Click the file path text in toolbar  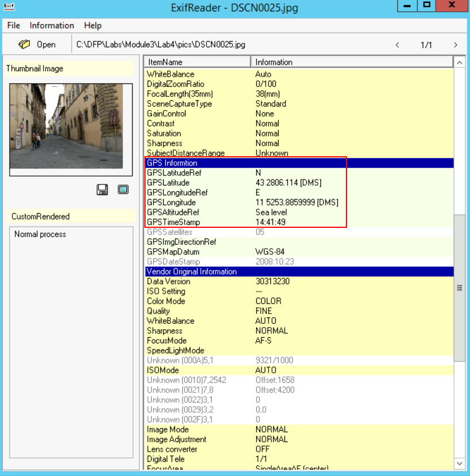[x=161, y=45]
